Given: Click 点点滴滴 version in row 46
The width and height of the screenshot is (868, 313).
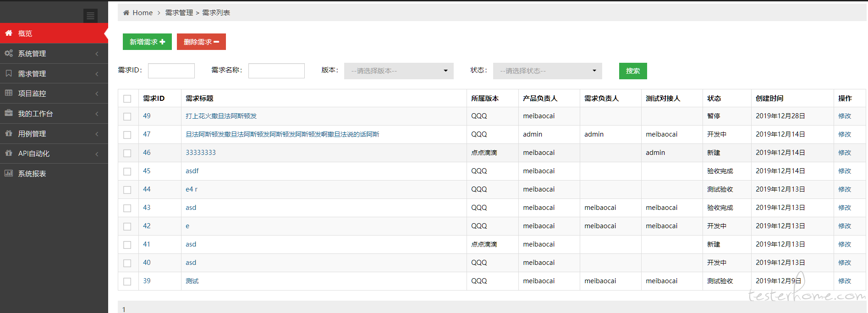Looking at the screenshot, I should tap(484, 153).
